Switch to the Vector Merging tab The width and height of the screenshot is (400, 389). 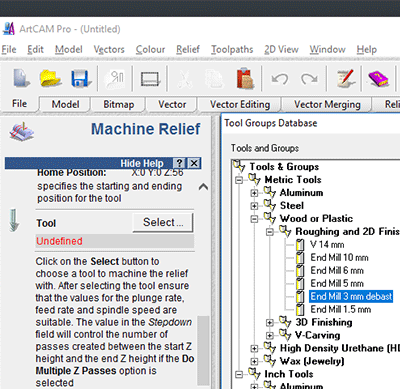tap(327, 104)
